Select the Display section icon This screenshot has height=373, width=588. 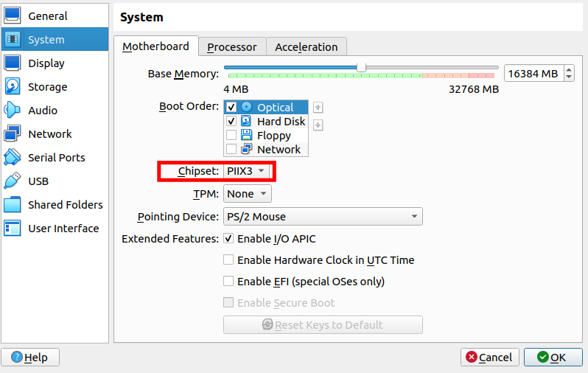pos(13,63)
